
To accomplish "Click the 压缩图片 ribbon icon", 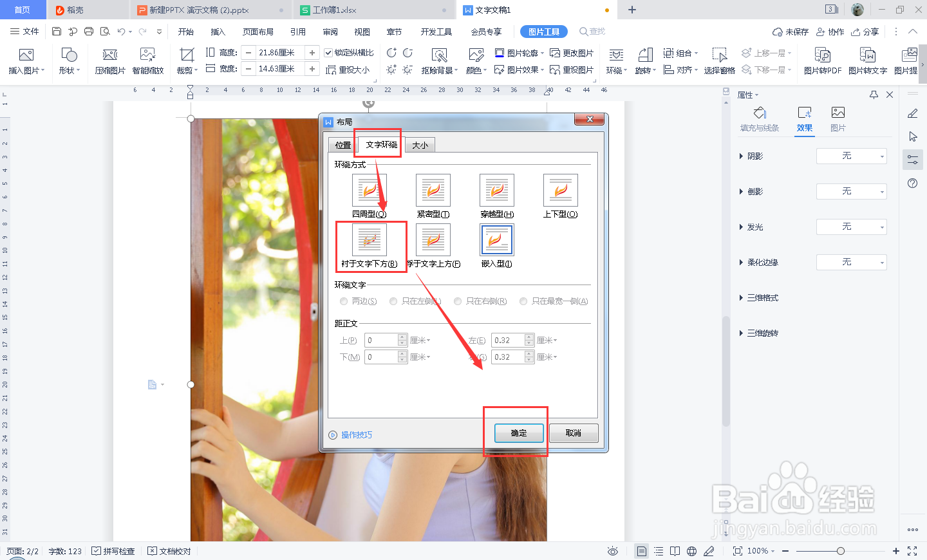I will pos(110,55).
